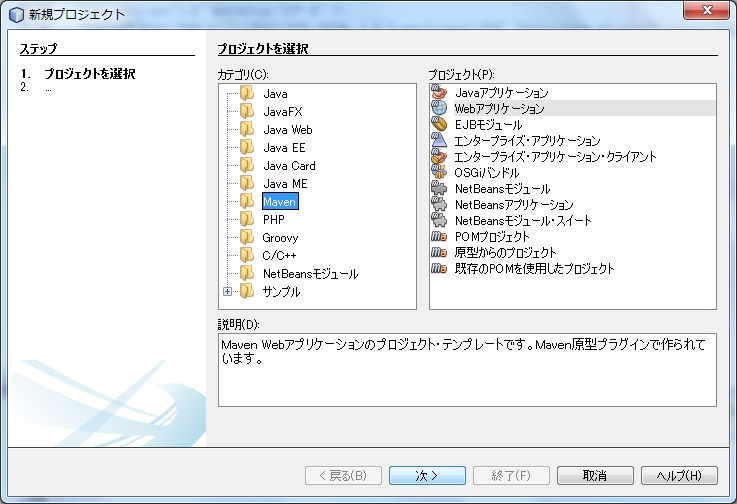Click the Java EE folder icon
This screenshot has height=504, width=737.
(247, 147)
